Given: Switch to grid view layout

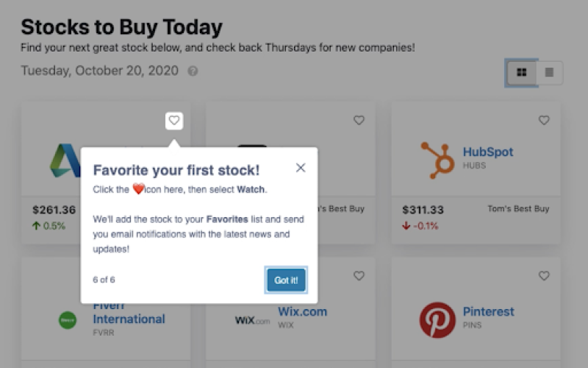Looking at the screenshot, I should coord(522,72).
